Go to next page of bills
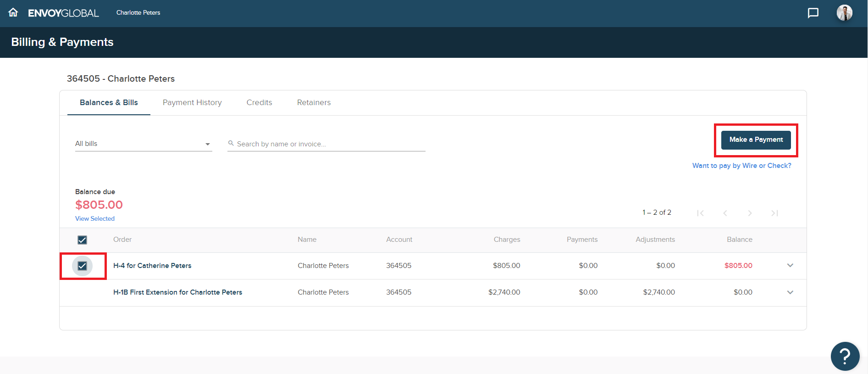 [750, 213]
